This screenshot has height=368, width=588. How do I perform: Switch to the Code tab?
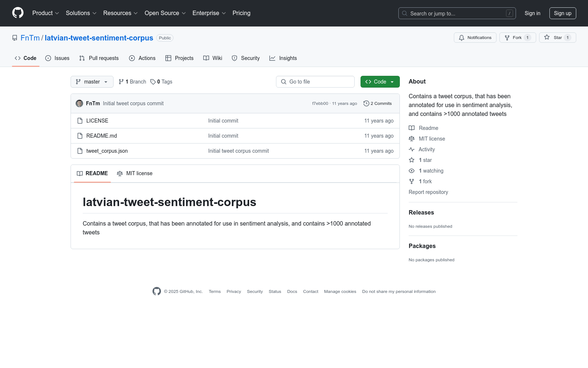(26, 58)
